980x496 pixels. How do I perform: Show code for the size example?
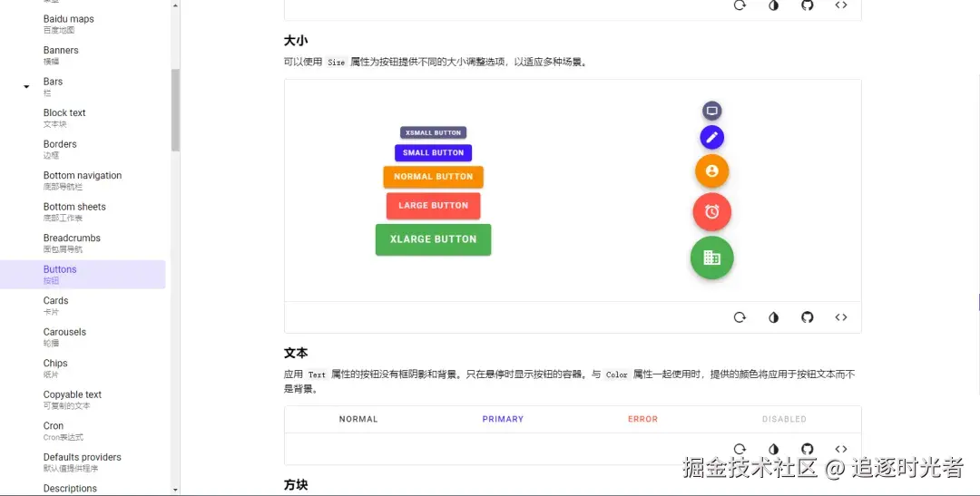[841, 317]
